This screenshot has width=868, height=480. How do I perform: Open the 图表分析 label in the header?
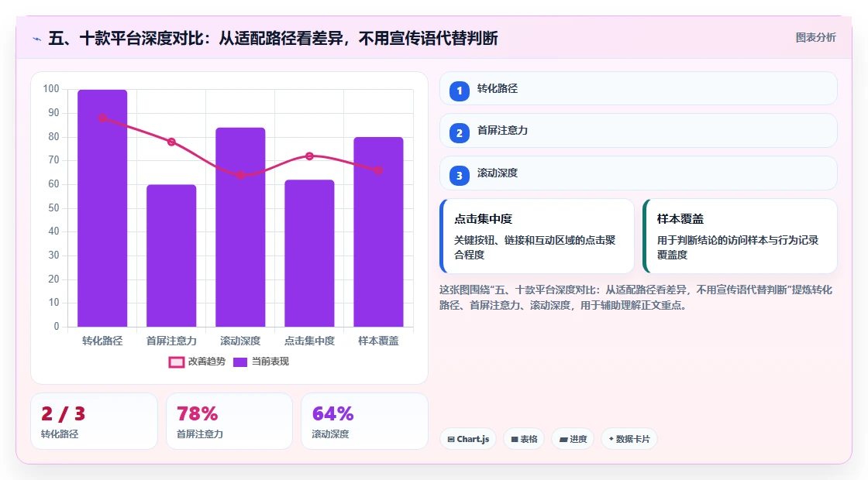(815, 38)
